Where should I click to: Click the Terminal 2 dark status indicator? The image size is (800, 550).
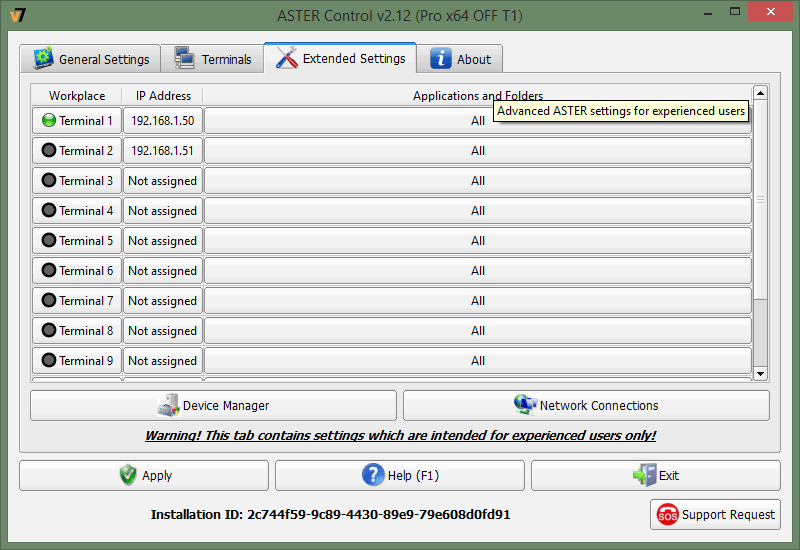(x=48, y=151)
